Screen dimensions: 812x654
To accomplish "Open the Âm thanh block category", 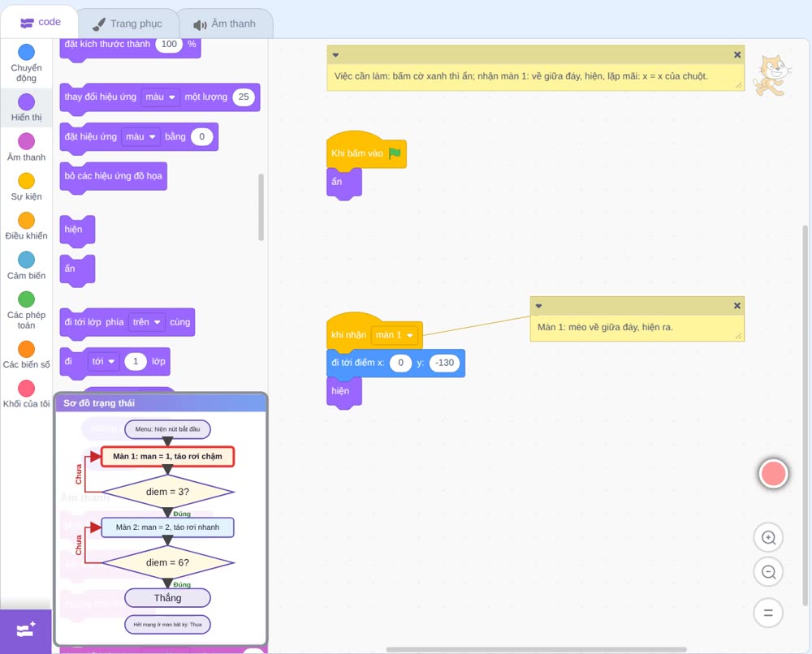I will (x=26, y=147).
